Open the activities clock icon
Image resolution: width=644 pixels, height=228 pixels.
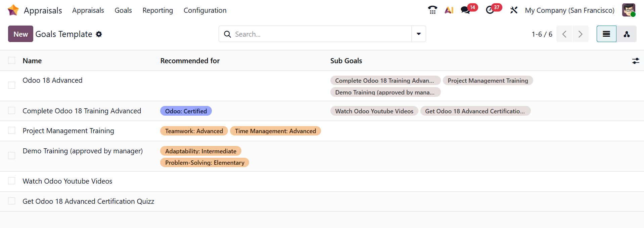tap(490, 10)
